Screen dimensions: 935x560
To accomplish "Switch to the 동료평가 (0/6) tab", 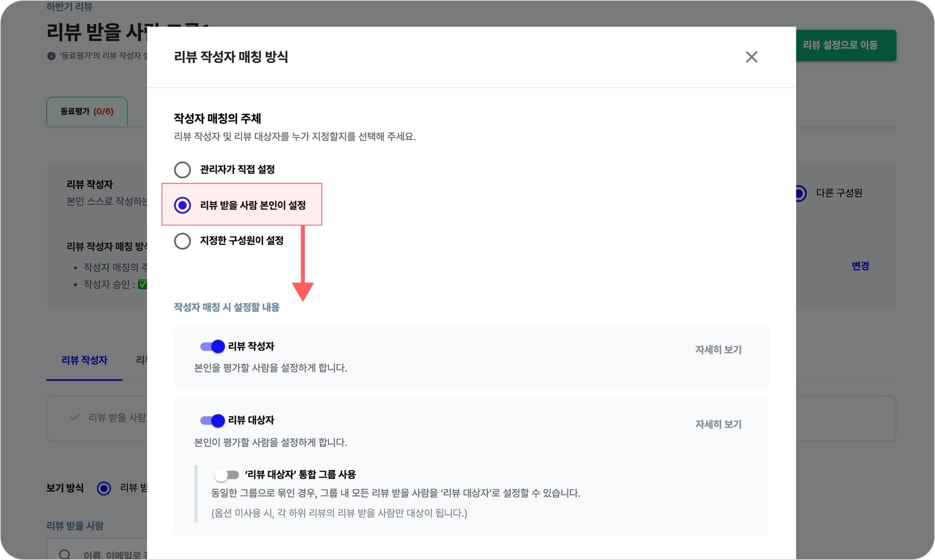I will (87, 111).
